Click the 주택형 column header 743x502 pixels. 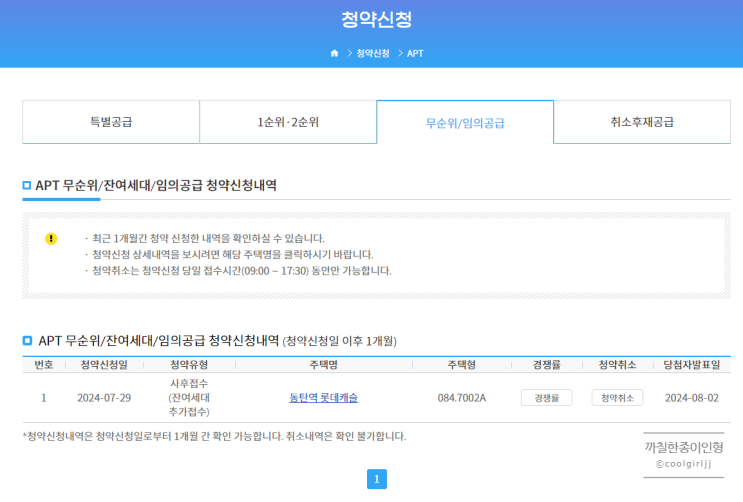coord(462,365)
